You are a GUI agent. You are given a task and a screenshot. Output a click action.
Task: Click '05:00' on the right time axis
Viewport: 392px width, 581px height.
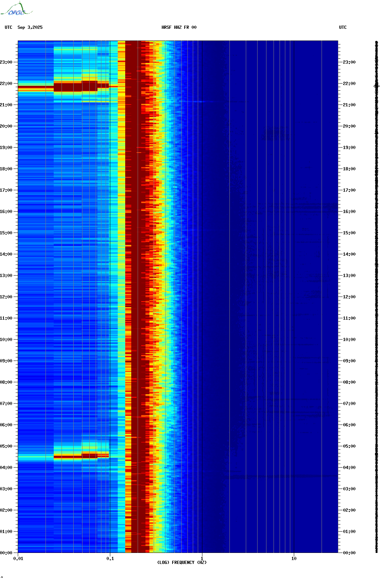pos(349,446)
